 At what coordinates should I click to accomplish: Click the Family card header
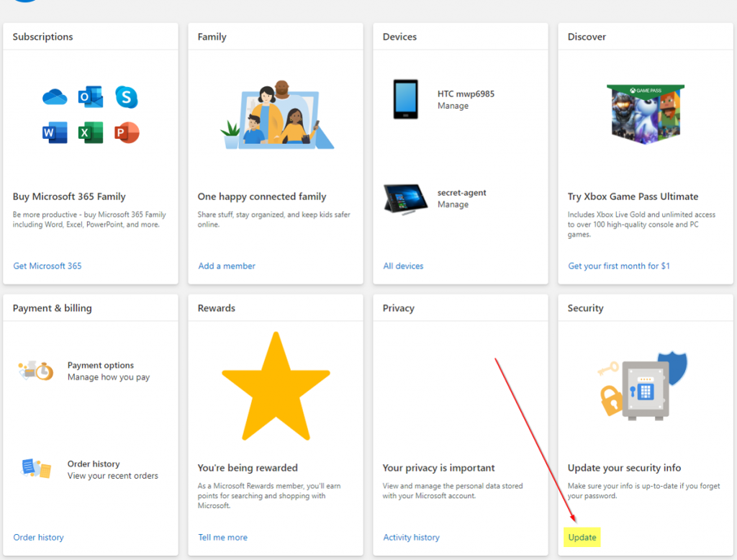point(212,37)
